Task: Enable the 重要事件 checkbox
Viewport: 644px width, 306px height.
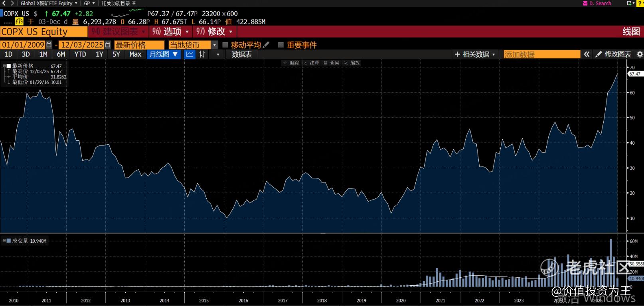Action: 281,45
